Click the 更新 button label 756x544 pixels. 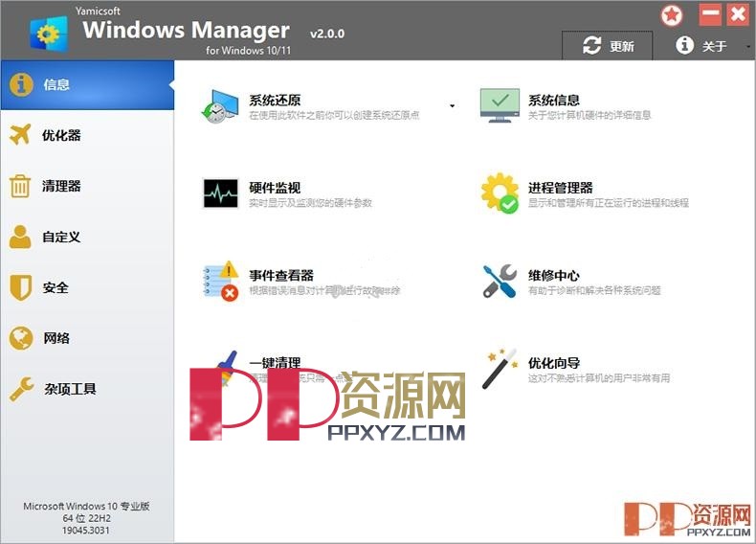click(x=622, y=46)
